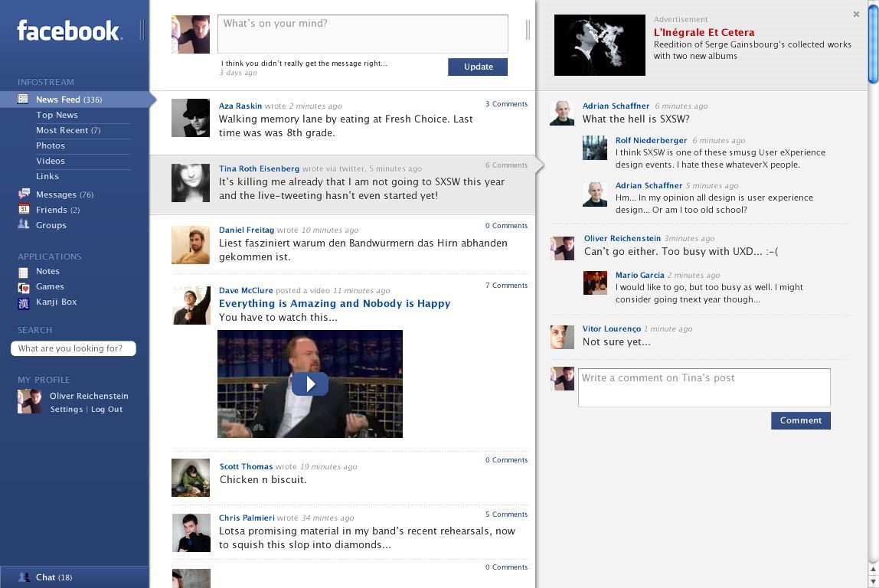Click the What's on your mind field

tap(363, 34)
